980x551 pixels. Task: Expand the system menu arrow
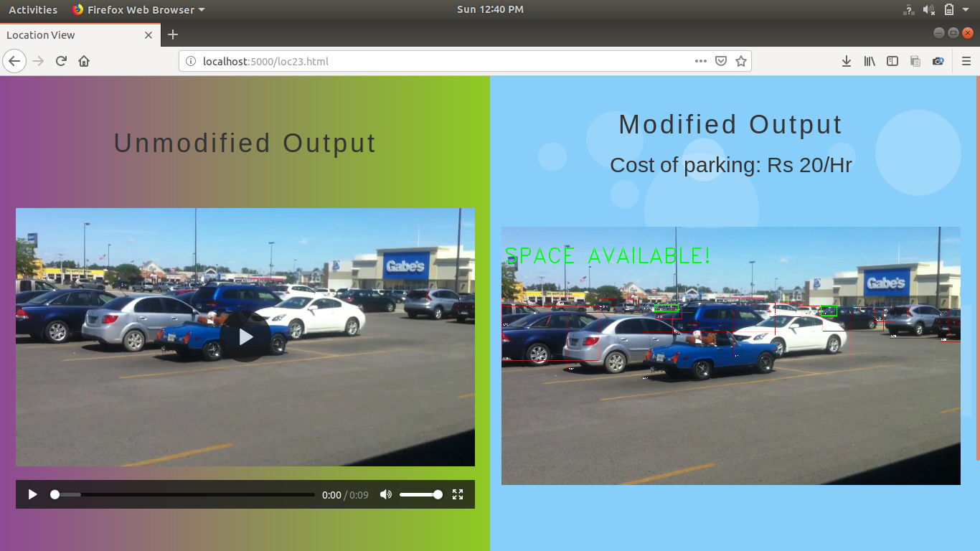pyautogui.click(x=966, y=10)
